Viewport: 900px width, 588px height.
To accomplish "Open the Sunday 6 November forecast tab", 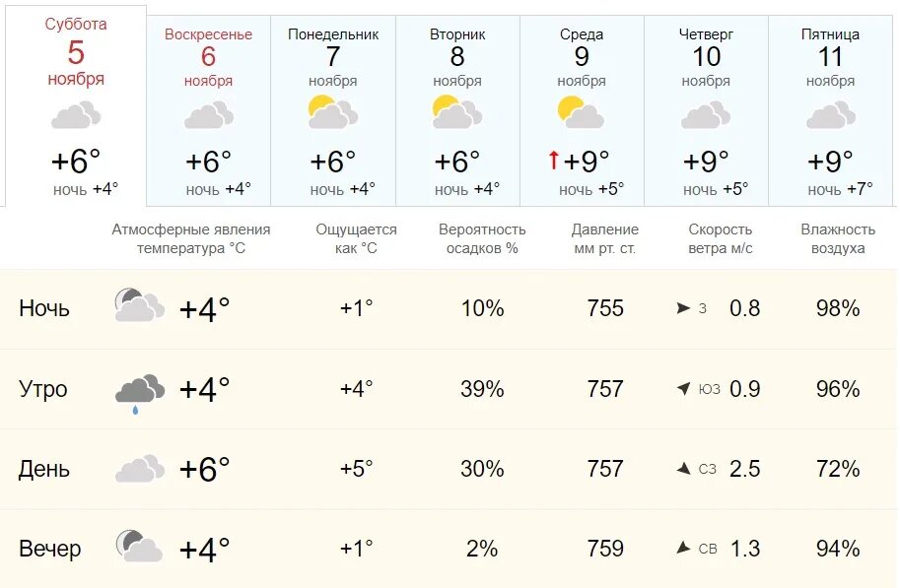I will pyautogui.click(x=208, y=110).
